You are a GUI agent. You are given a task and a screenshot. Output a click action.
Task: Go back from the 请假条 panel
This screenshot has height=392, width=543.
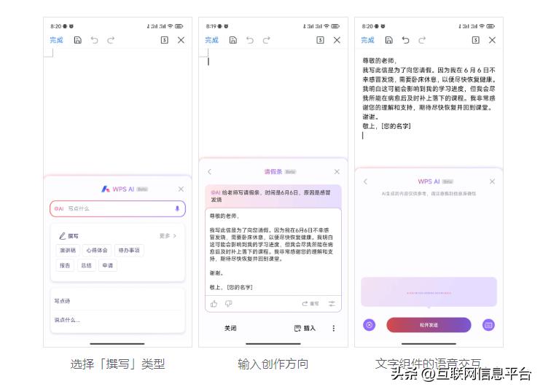209,172
